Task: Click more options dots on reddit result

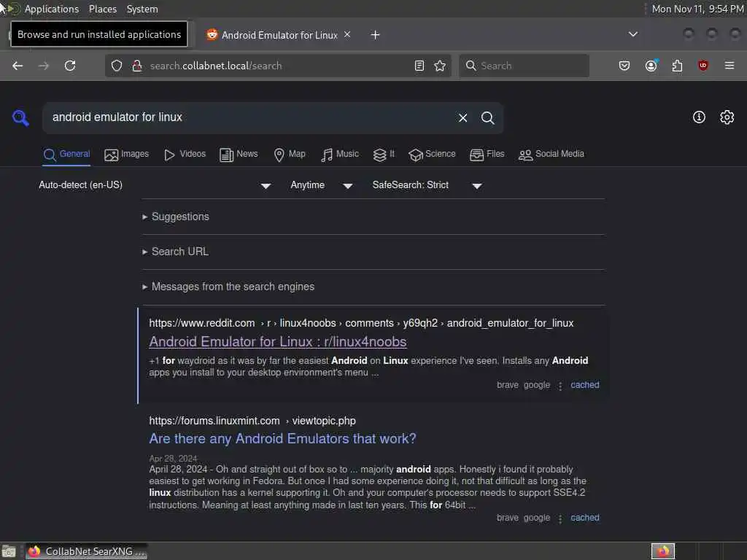Action: coord(560,386)
